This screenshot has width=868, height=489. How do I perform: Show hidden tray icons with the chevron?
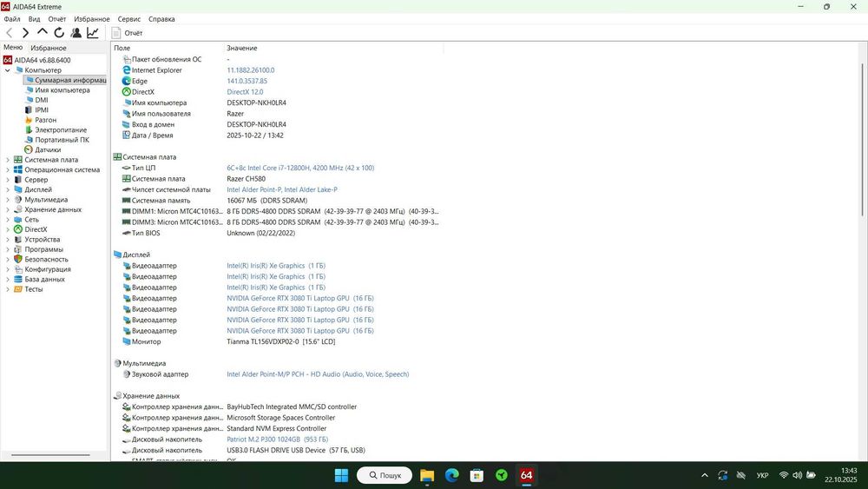coord(704,475)
